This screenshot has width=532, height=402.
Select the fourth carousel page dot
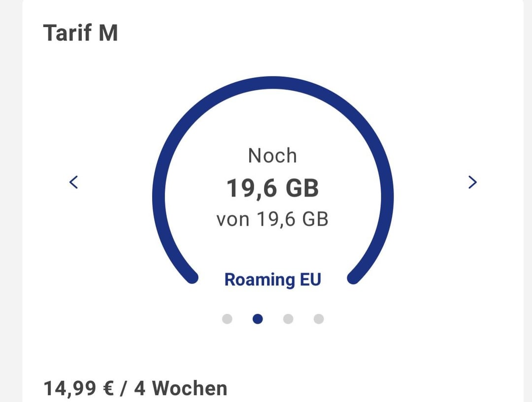click(319, 319)
